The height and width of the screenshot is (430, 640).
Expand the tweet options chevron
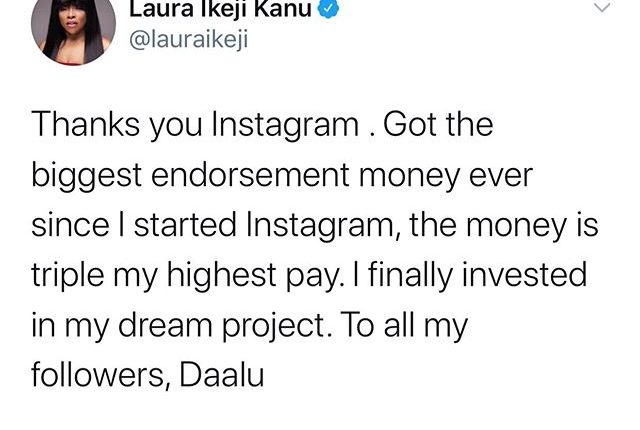[600, 8]
